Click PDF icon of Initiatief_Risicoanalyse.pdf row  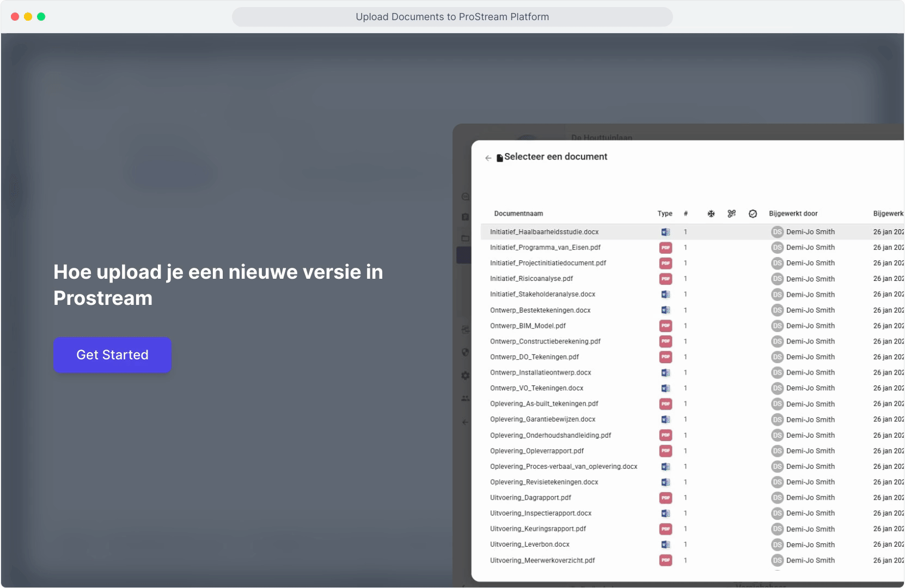click(x=665, y=279)
